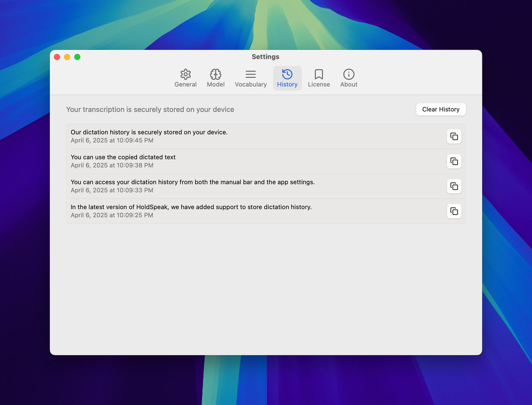Select the History tab
532x405 pixels.
click(x=287, y=79)
